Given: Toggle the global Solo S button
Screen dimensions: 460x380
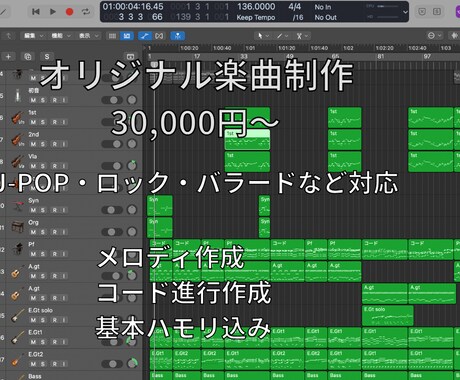Looking at the screenshot, I should (47, 57).
